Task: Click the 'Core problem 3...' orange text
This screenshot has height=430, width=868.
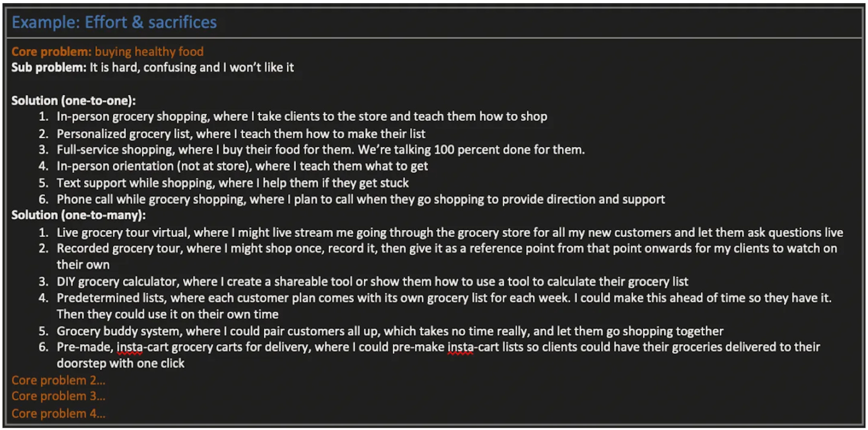Action: (58, 396)
